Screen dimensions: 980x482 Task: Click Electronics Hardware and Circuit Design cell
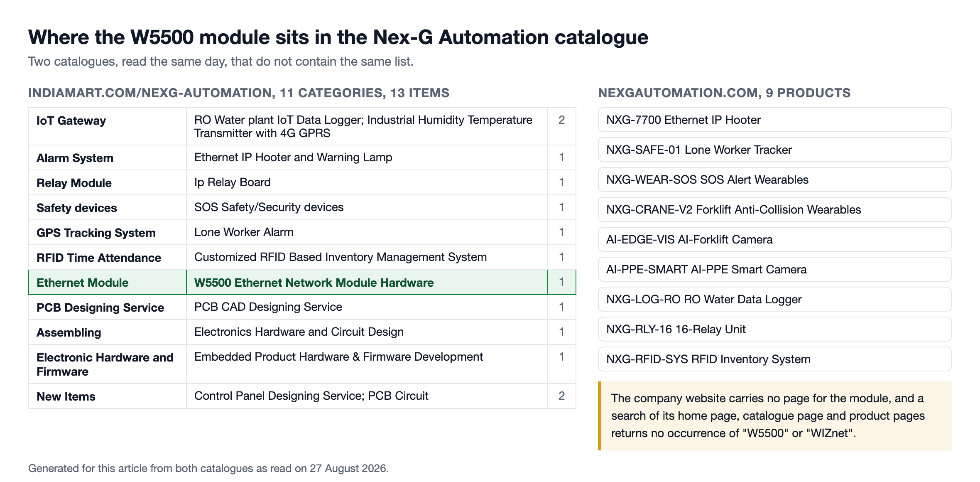tap(367, 332)
